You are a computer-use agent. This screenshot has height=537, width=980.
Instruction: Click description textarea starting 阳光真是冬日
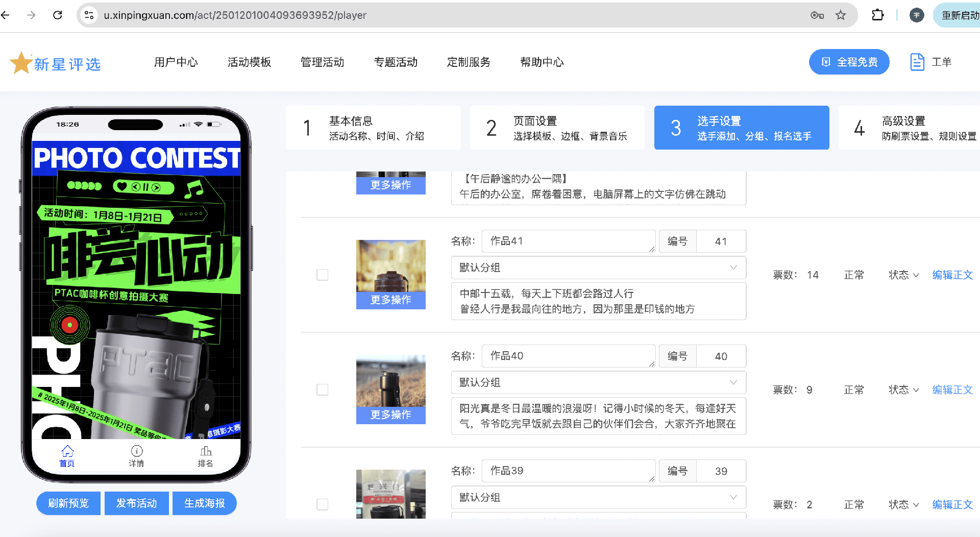point(599,416)
